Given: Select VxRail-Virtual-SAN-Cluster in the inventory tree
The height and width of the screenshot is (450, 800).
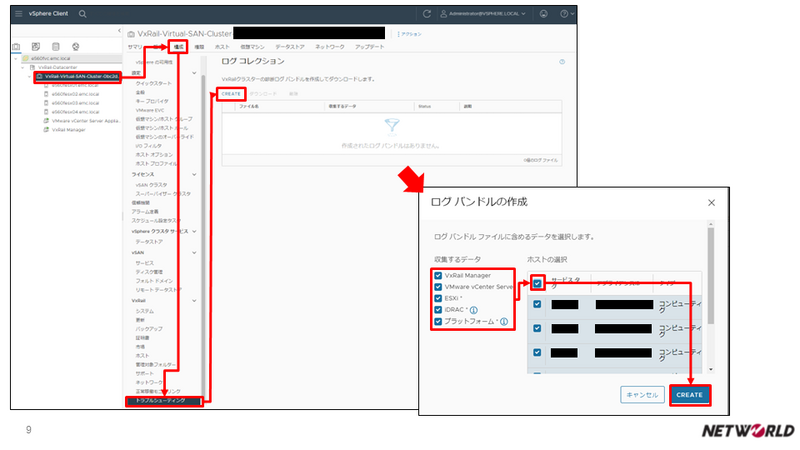Looking at the screenshot, I should (78, 77).
